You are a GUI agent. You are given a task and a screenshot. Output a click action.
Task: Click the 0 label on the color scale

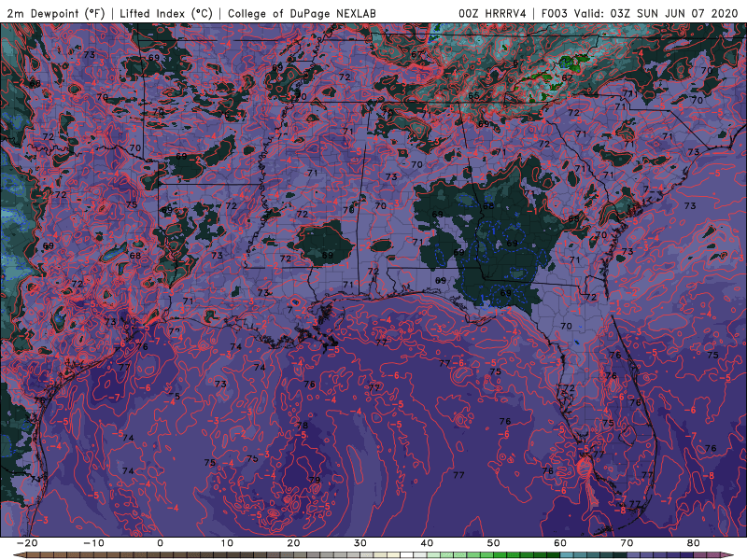pos(160,543)
